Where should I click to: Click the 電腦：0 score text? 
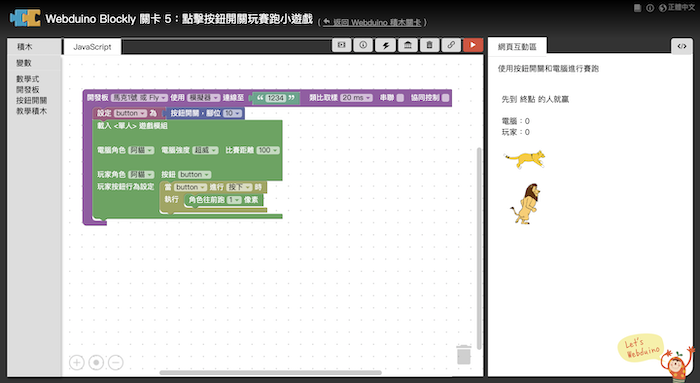coord(516,121)
